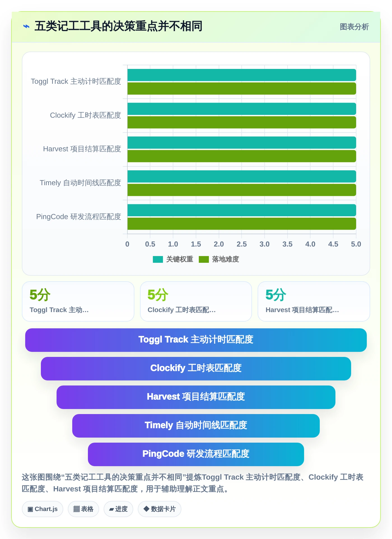392x539 pixels.
Task: Click the 数据卡片 tag
Action: tap(160, 509)
